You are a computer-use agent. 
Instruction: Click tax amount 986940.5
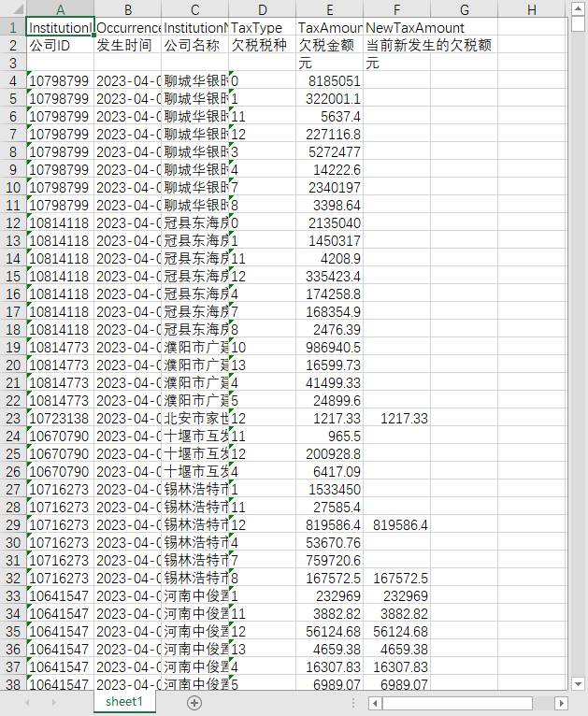tap(330, 347)
